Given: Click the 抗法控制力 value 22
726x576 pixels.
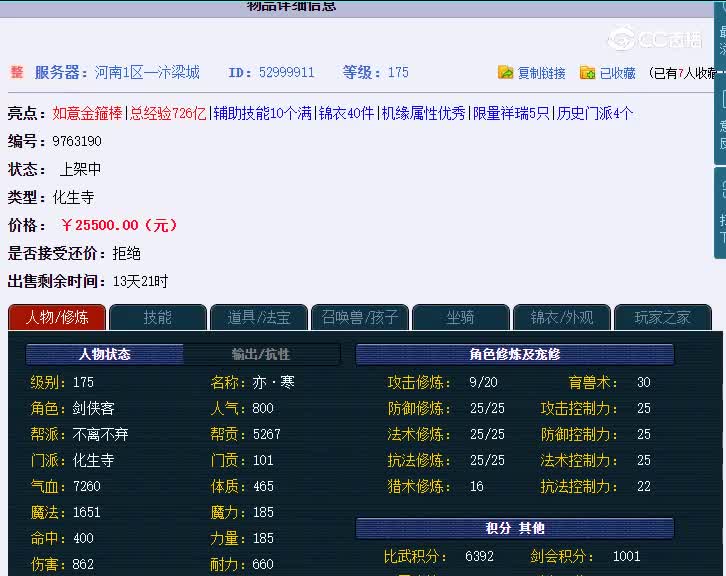Looking at the screenshot, I should pos(644,486).
